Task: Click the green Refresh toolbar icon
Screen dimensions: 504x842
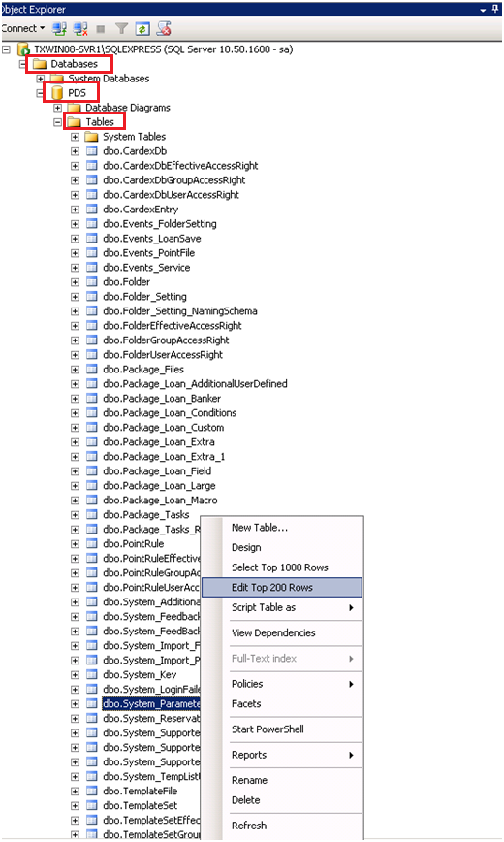Action: tap(142, 29)
